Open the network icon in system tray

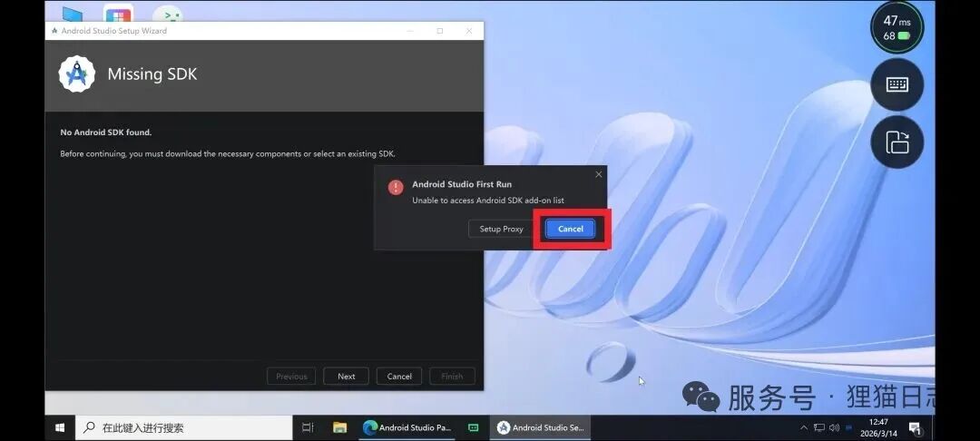pyautogui.click(x=819, y=428)
